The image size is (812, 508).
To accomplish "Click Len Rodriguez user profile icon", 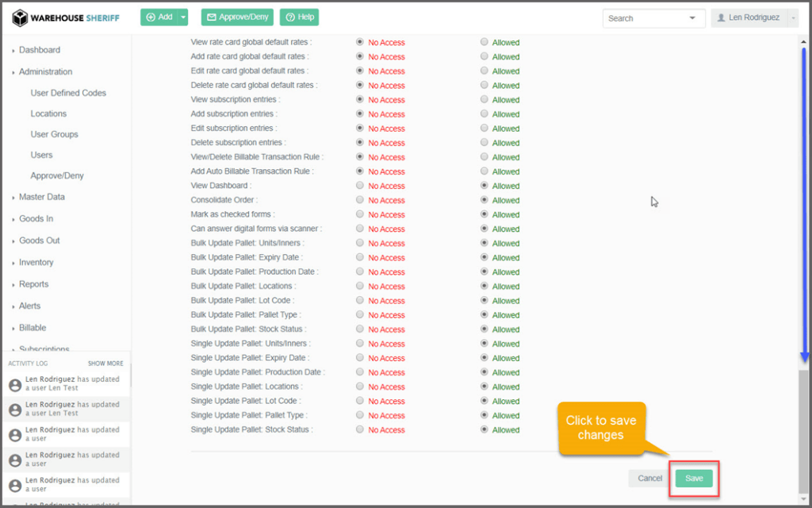I will (722, 17).
